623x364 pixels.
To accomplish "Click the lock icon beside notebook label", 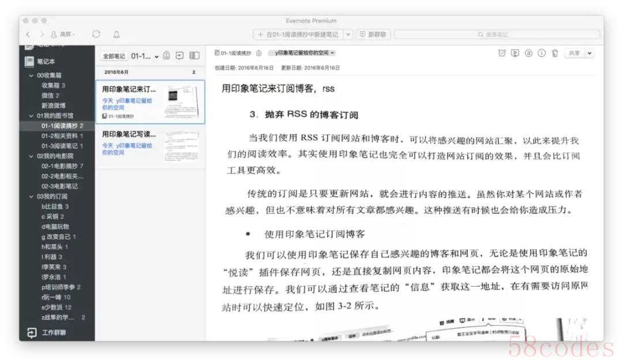I will coord(258,53).
